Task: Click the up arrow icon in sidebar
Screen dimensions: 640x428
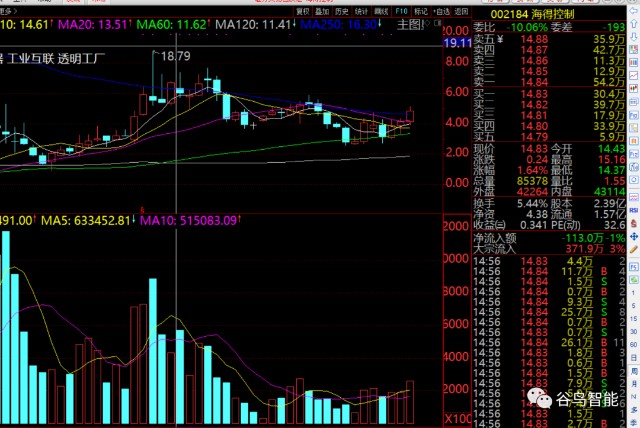Action: [x=634, y=24]
